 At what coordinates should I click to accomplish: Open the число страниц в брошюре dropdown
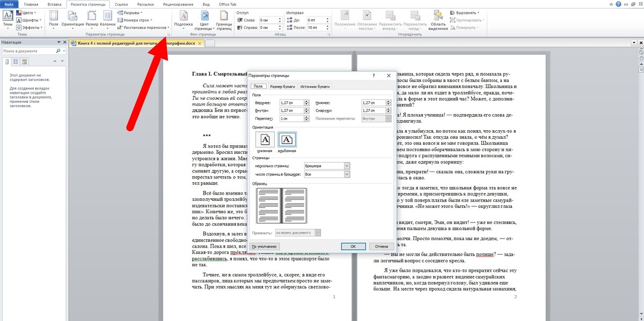point(346,174)
